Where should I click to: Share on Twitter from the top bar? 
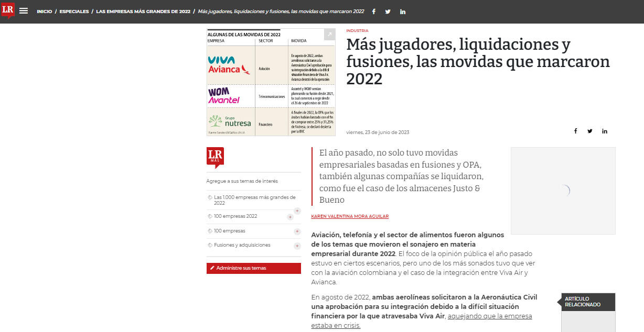(388, 12)
